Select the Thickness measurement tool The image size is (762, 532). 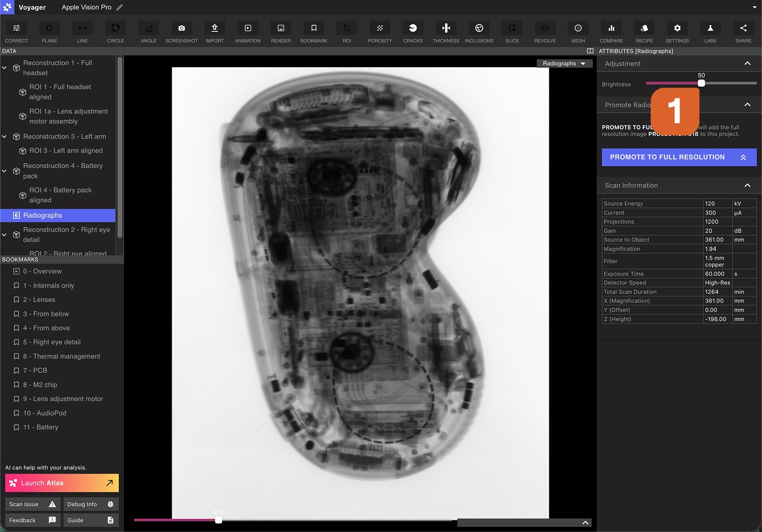(x=446, y=28)
